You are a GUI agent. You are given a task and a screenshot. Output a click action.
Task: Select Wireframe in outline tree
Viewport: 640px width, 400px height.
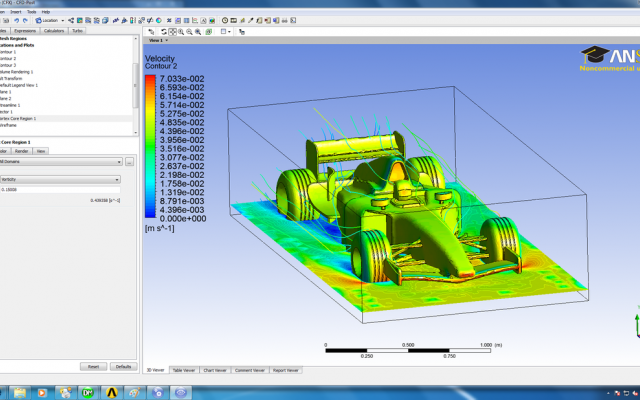[8, 125]
